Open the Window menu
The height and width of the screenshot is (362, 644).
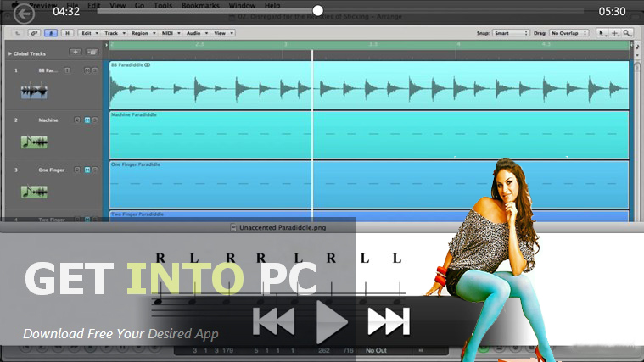242,5
